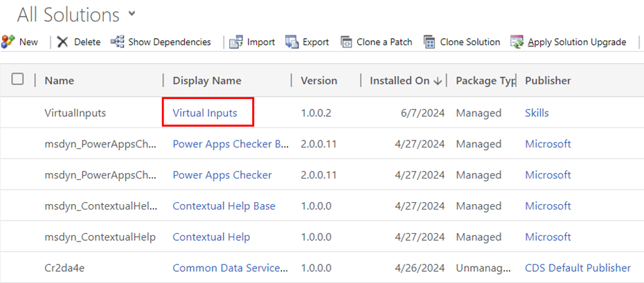Viewport: 644px width, 283px height.
Task: Click the Import solution icon
Action: [236, 42]
